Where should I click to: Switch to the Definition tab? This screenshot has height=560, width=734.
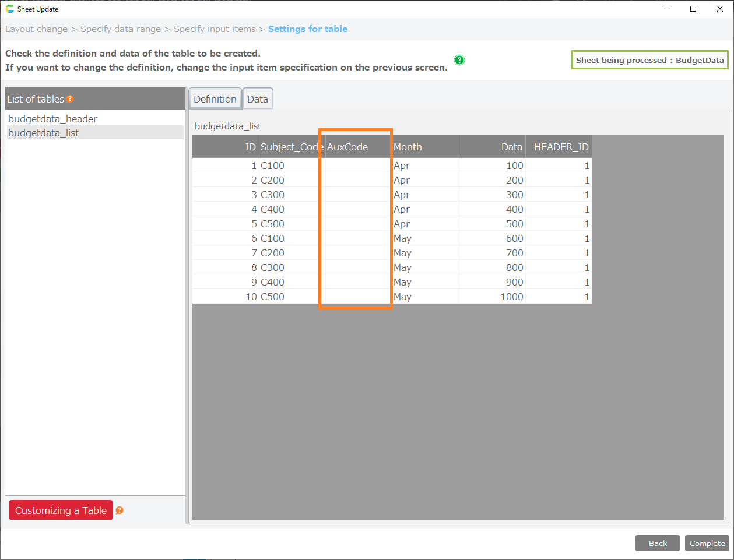click(215, 99)
